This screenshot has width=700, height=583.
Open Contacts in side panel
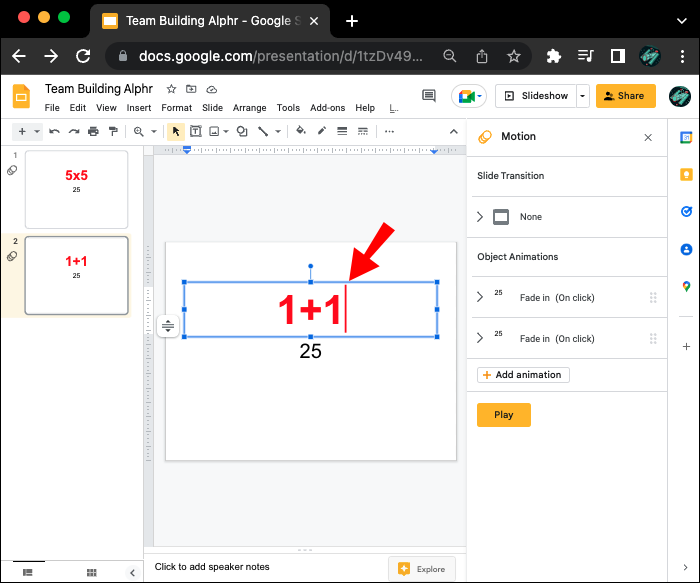tap(686, 249)
